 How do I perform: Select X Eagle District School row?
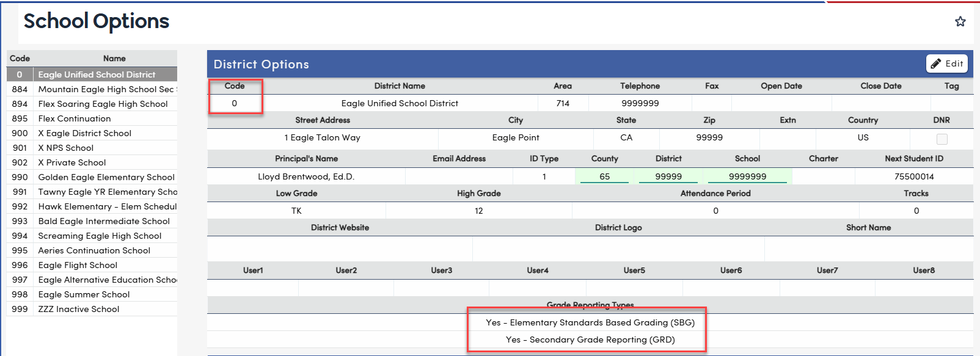(92, 133)
